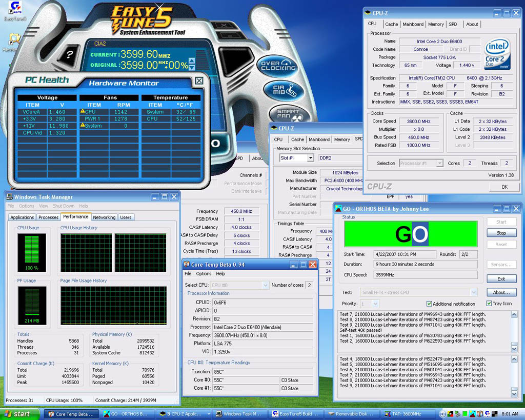
Task: Toggle the Additional notification checkbox
Action: point(429,304)
